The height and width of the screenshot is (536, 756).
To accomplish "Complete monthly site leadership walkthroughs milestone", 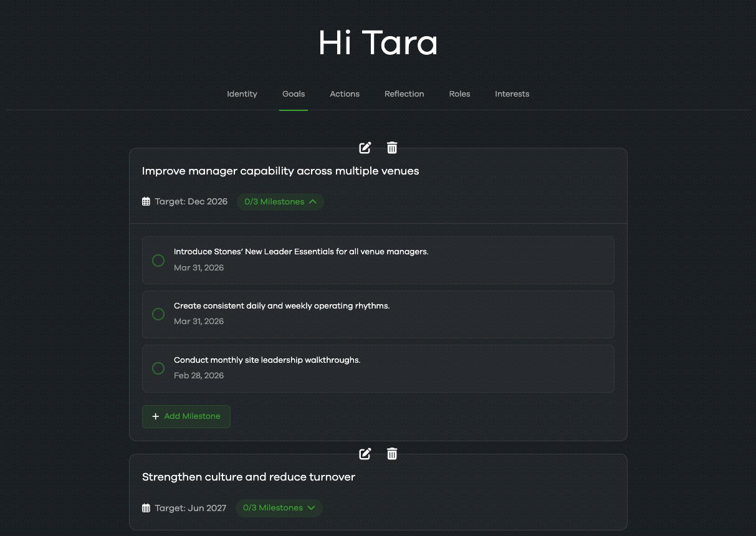I will 158,368.
